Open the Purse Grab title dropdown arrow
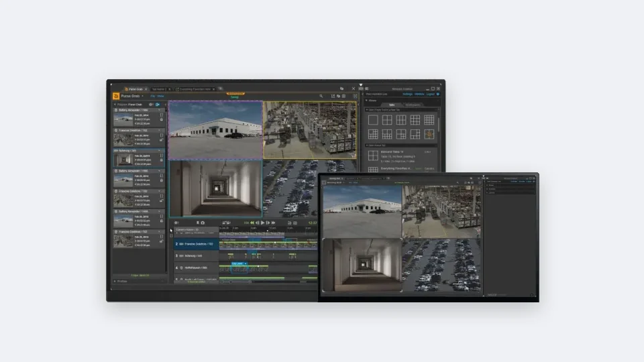This screenshot has height=362, width=644. tap(142, 96)
